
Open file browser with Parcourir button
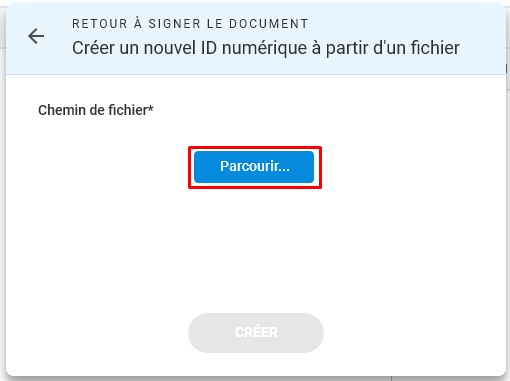click(254, 167)
